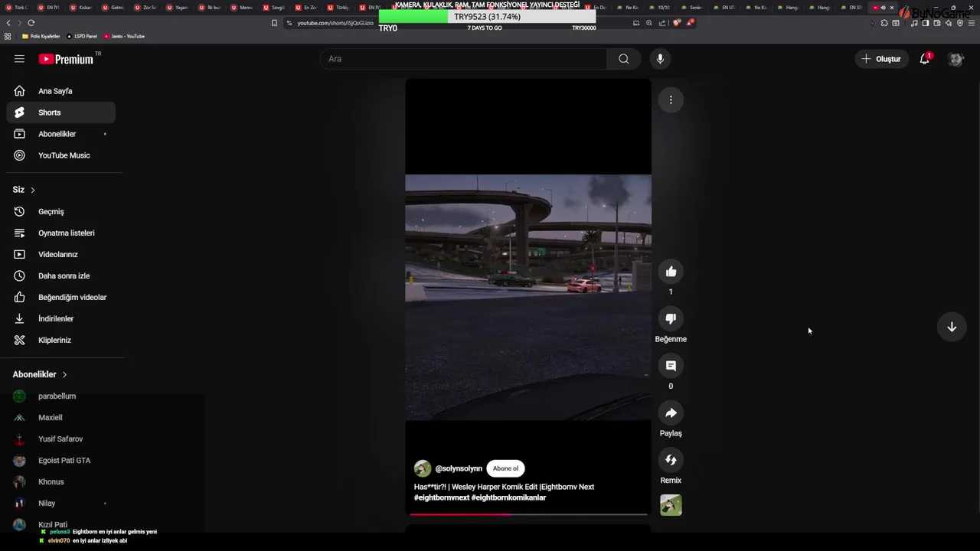This screenshot has width=980, height=551.
Task: Open the LSPD Panel bookmark
Action: point(82,36)
